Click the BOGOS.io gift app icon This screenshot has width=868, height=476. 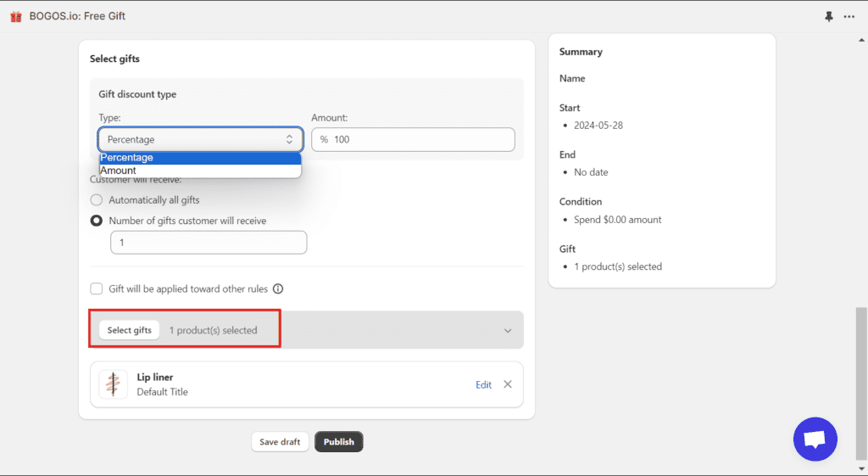(x=16, y=16)
